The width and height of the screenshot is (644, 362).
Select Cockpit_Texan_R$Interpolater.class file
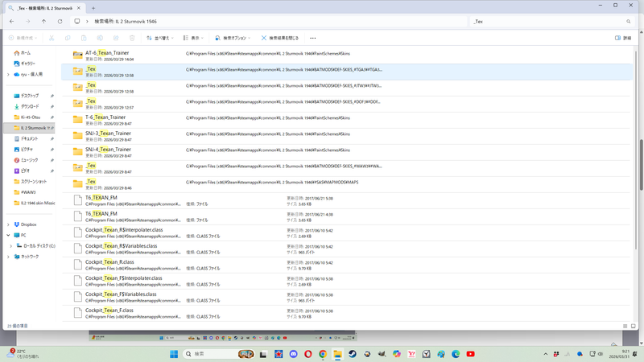pyautogui.click(x=347, y=232)
